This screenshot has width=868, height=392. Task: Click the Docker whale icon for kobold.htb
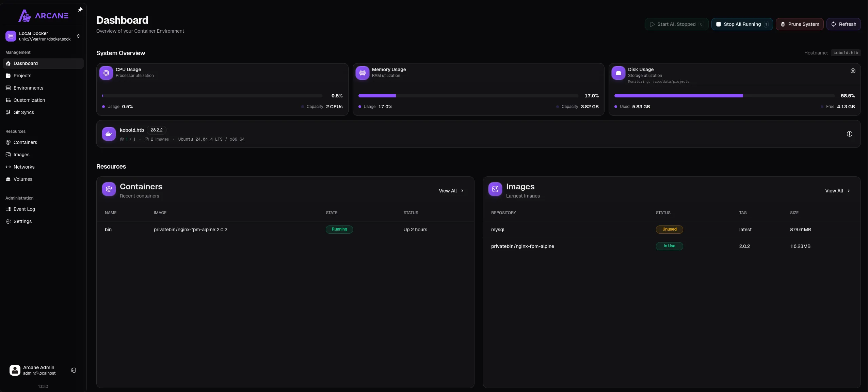pos(109,134)
